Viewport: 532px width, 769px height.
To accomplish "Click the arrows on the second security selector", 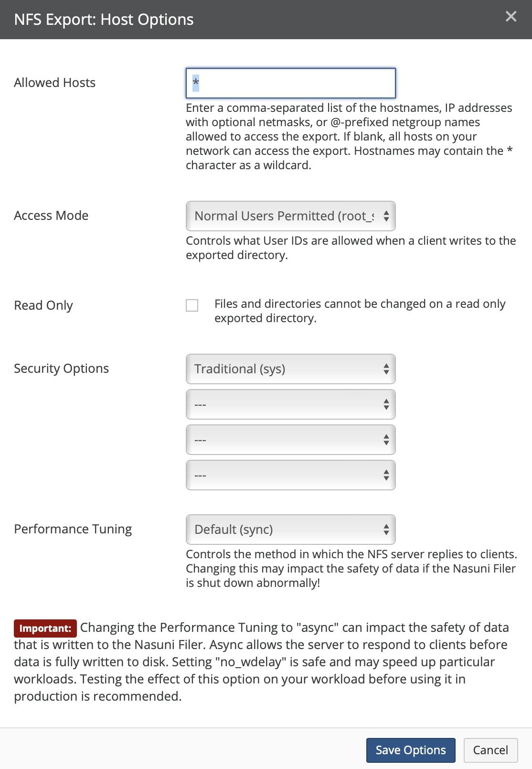I will click(x=386, y=404).
